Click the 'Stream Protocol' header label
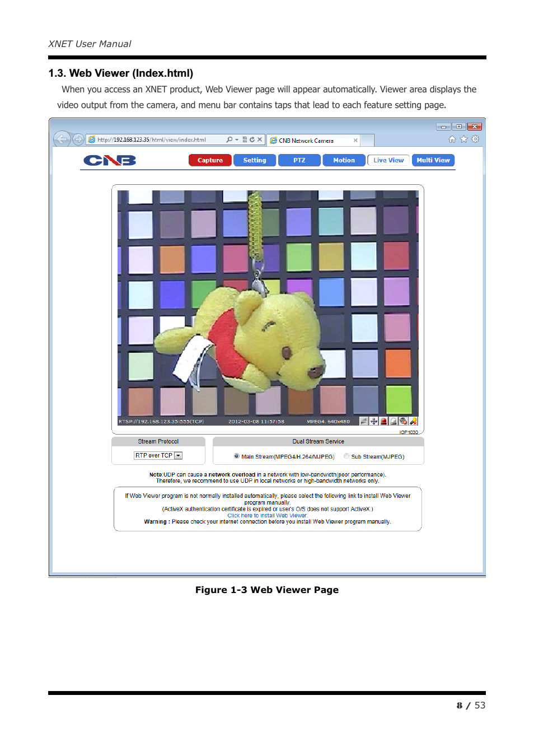The height and width of the screenshot is (756, 534). [x=158, y=442]
